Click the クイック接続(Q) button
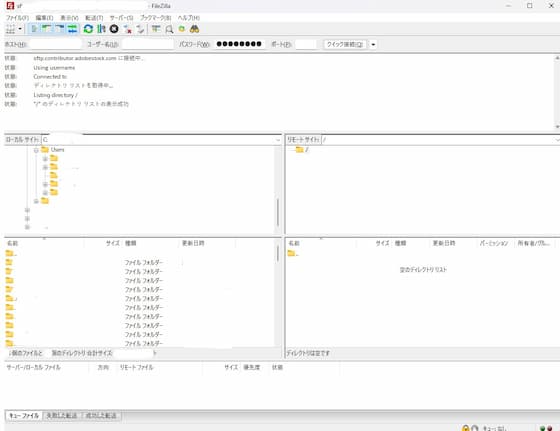Image resolution: width=560 pixels, height=431 pixels. pos(345,44)
